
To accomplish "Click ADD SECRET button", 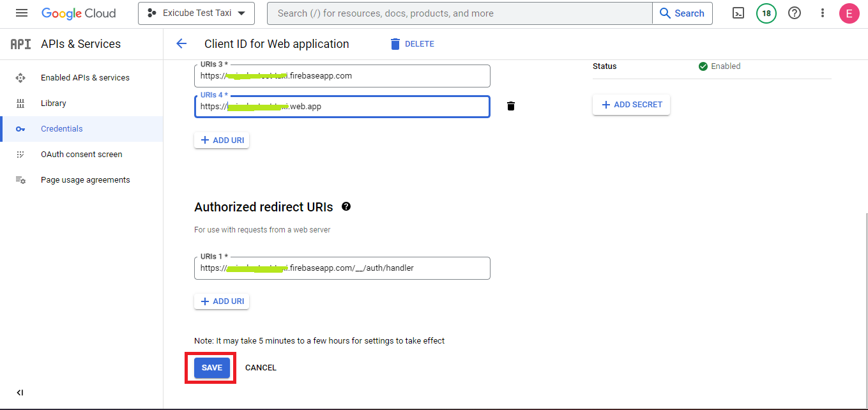I will pyautogui.click(x=631, y=105).
